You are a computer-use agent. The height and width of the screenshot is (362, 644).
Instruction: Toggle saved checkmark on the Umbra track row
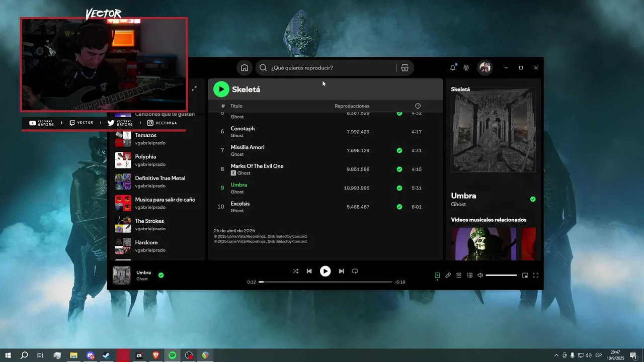pyautogui.click(x=399, y=188)
